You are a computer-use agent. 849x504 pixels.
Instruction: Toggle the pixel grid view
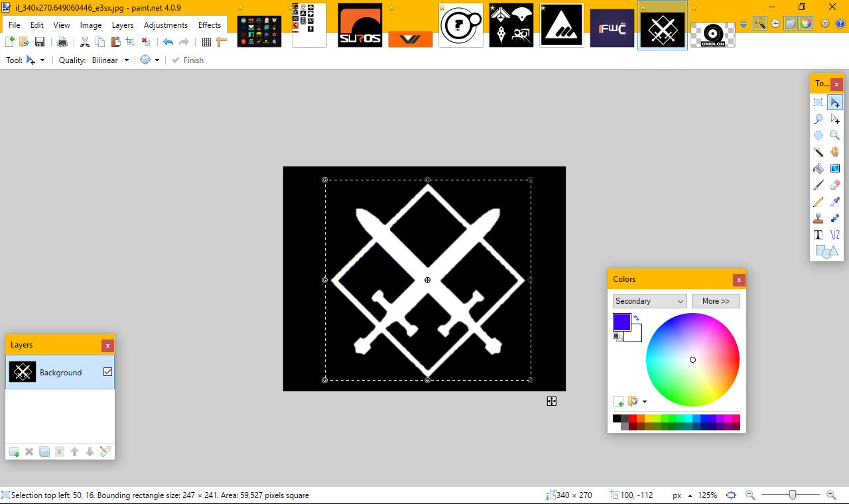[x=206, y=42]
